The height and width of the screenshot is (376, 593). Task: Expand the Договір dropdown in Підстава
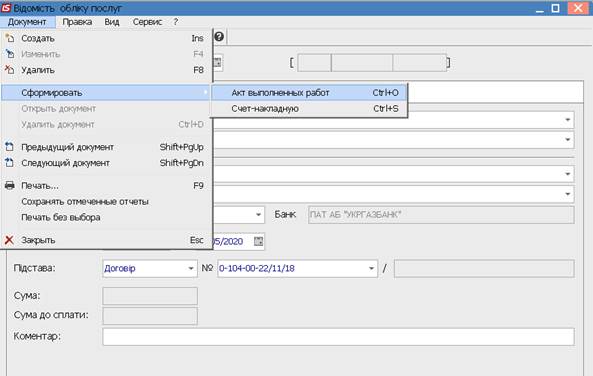click(x=191, y=268)
